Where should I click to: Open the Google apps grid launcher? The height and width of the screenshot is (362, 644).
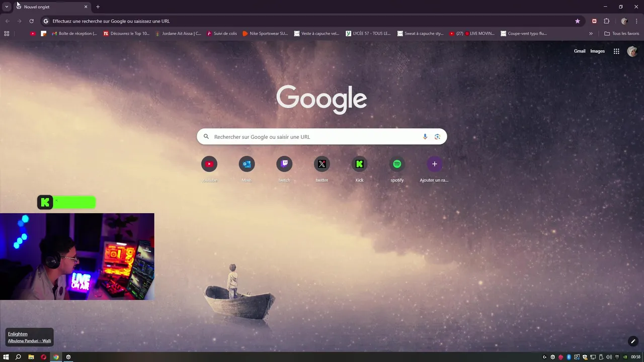(616, 51)
